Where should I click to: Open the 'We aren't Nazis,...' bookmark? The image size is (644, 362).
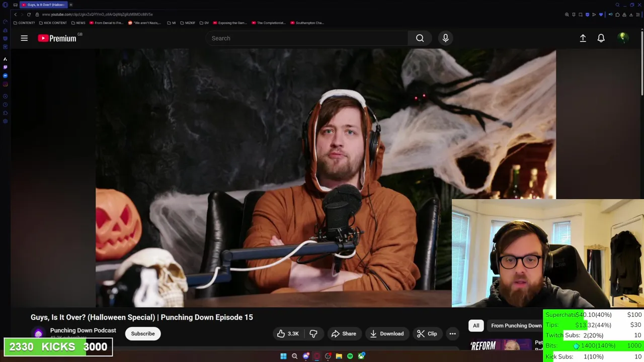coord(144,23)
